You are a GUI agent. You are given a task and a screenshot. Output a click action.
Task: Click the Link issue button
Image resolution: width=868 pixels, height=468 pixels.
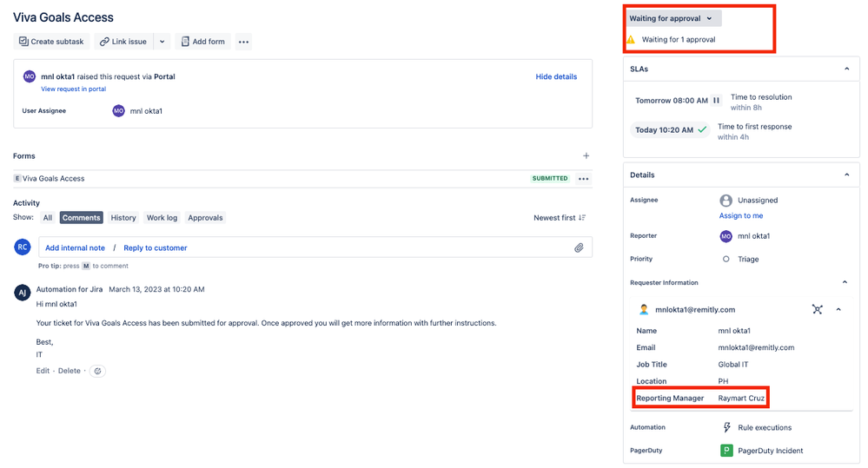point(123,42)
